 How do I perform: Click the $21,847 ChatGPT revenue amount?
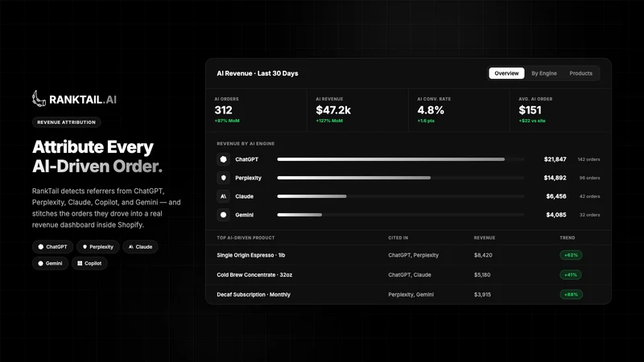point(555,159)
